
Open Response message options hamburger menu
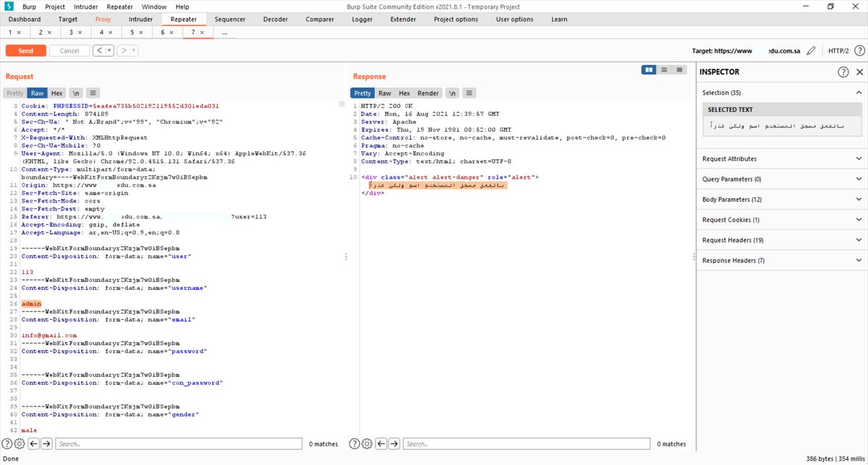pos(469,93)
